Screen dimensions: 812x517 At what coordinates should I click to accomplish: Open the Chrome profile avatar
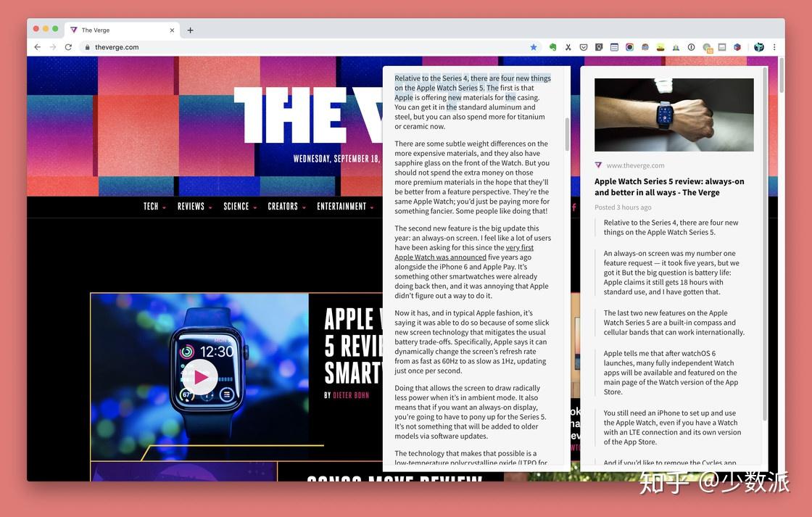[758, 47]
